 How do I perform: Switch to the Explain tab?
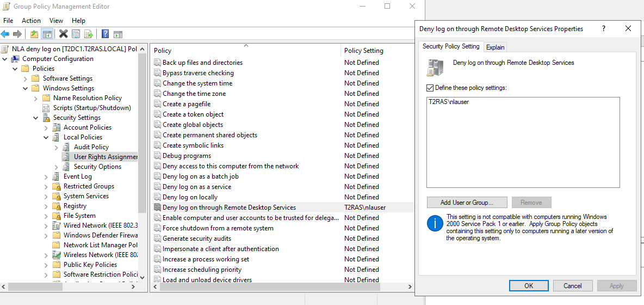point(495,47)
